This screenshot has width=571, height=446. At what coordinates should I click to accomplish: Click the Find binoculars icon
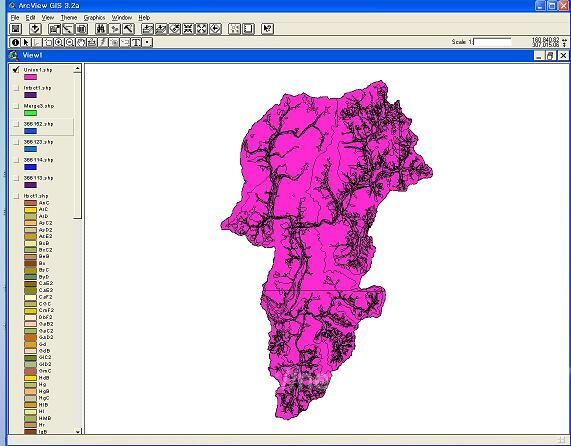101,29
